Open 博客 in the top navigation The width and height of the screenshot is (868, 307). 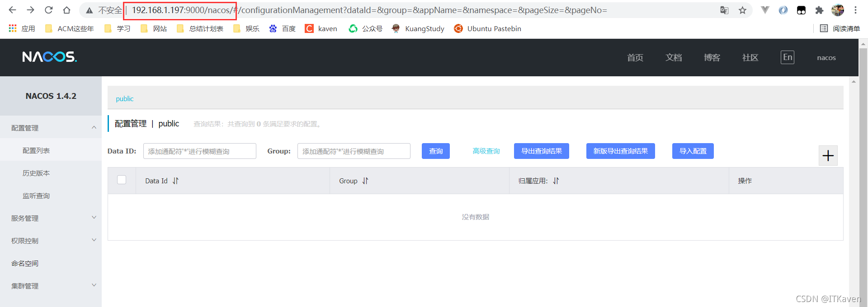tap(712, 57)
